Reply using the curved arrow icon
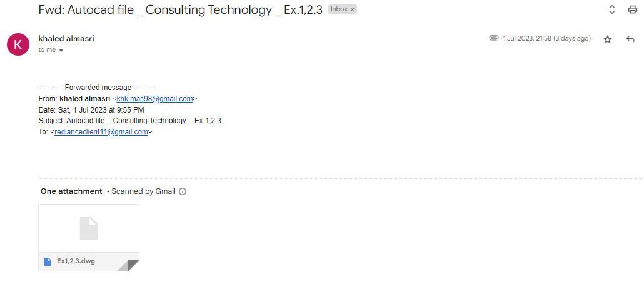Viewport: 644px width, 284px height. click(x=630, y=39)
